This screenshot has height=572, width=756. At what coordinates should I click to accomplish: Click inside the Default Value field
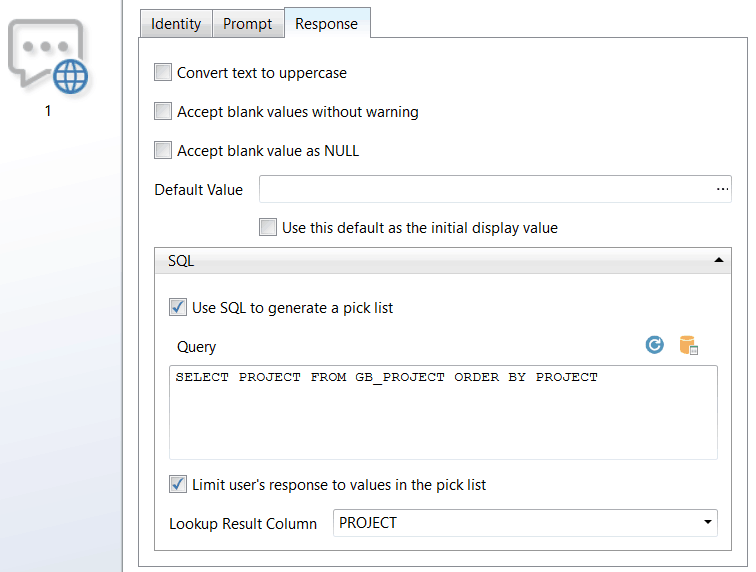pyautogui.click(x=485, y=189)
